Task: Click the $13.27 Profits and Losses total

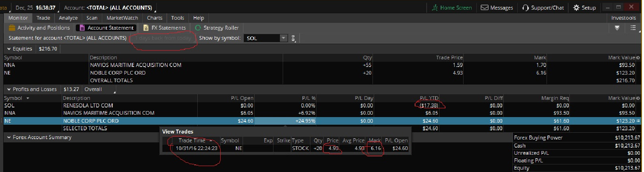Action: tap(71, 89)
